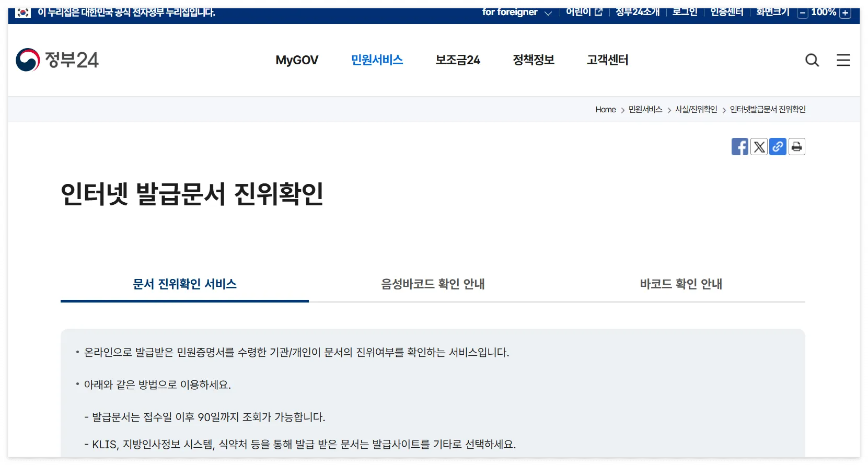Open the 정부24 home logo
This screenshot has height=465, width=868.
click(x=57, y=60)
